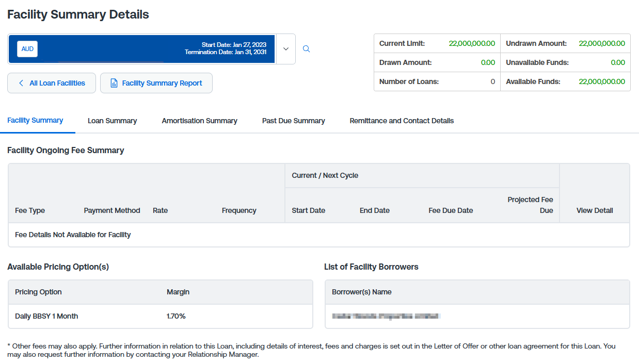The width and height of the screenshot is (639, 364).
Task: Select the blue AUD facility card
Action: tap(142, 49)
